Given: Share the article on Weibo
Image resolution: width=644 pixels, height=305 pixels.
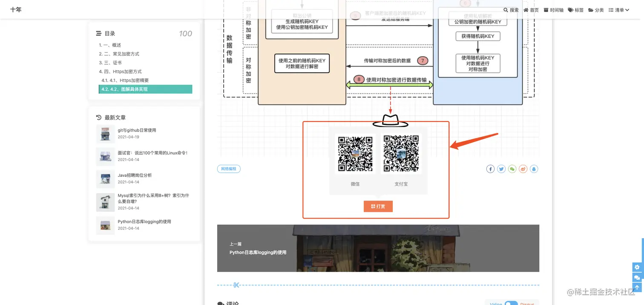Looking at the screenshot, I should tap(523, 169).
